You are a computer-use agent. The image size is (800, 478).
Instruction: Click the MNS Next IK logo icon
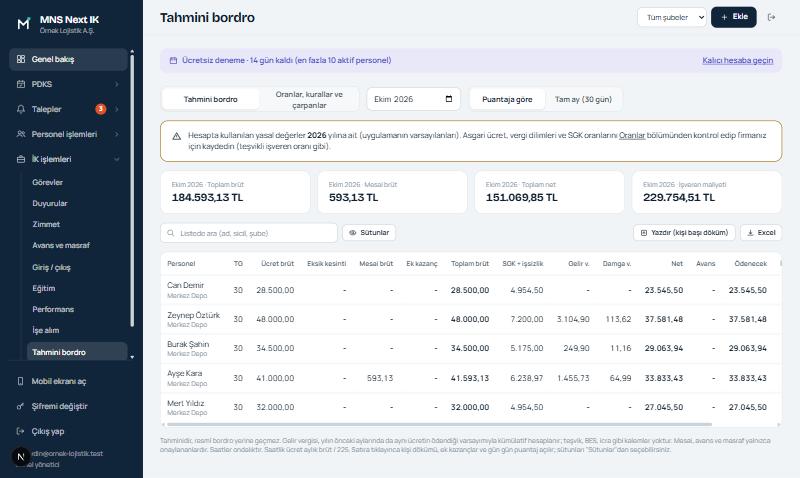tap(23, 23)
